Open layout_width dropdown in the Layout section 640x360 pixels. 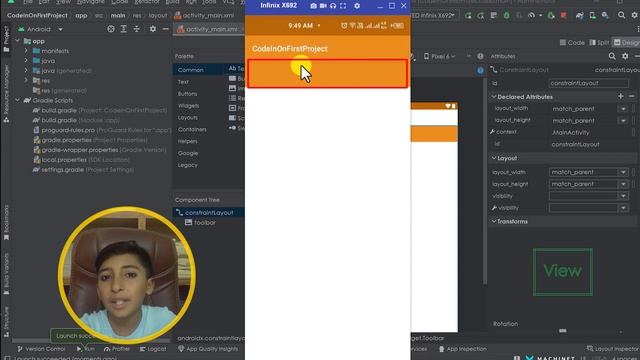point(623,172)
